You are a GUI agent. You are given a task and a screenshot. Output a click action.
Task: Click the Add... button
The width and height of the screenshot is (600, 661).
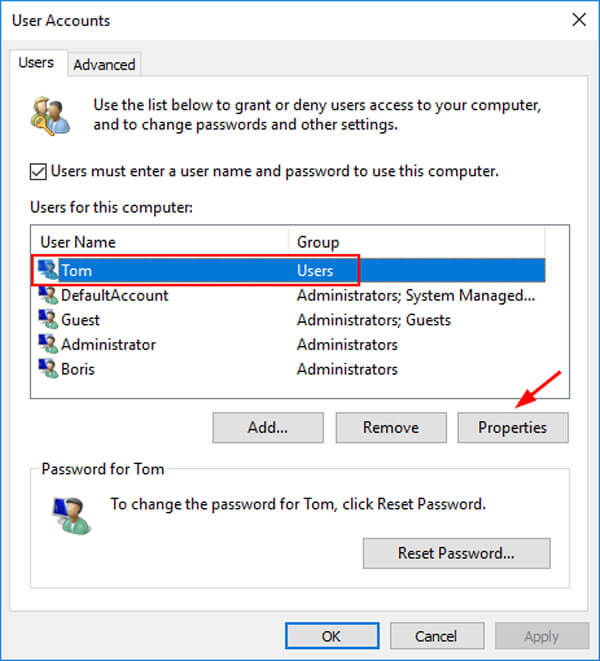(268, 427)
